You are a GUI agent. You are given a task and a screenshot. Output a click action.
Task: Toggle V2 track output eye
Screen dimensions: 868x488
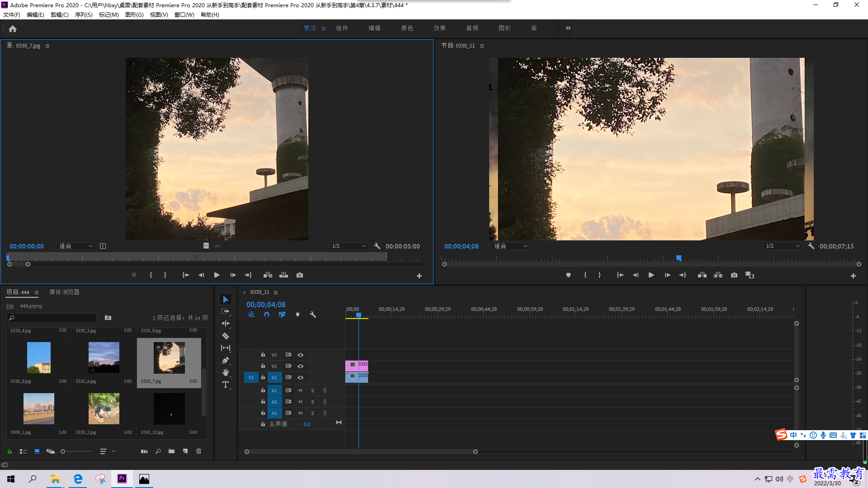(300, 366)
